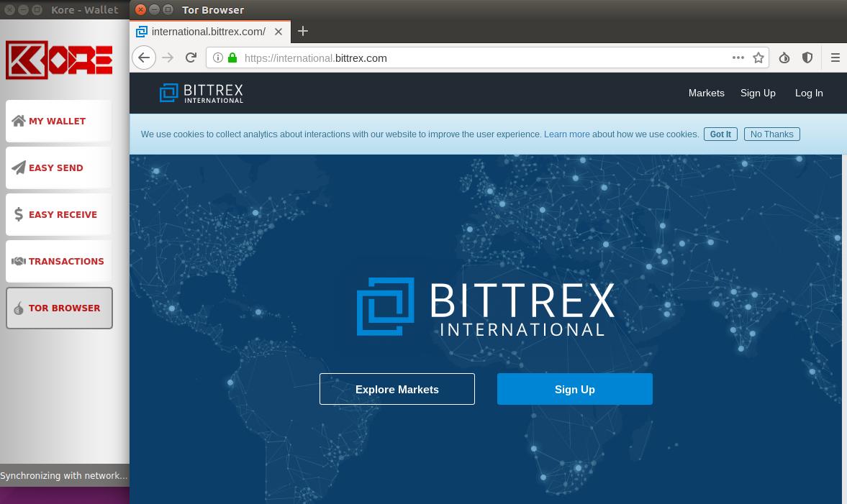The height and width of the screenshot is (504, 847).
Task: Accept cookies with Got It
Action: pos(720,134)
